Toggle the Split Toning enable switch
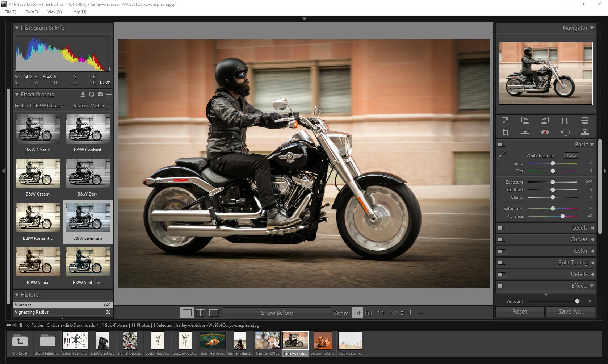The width and height of the screenshot is (608, 364). (x=502, y=263)
